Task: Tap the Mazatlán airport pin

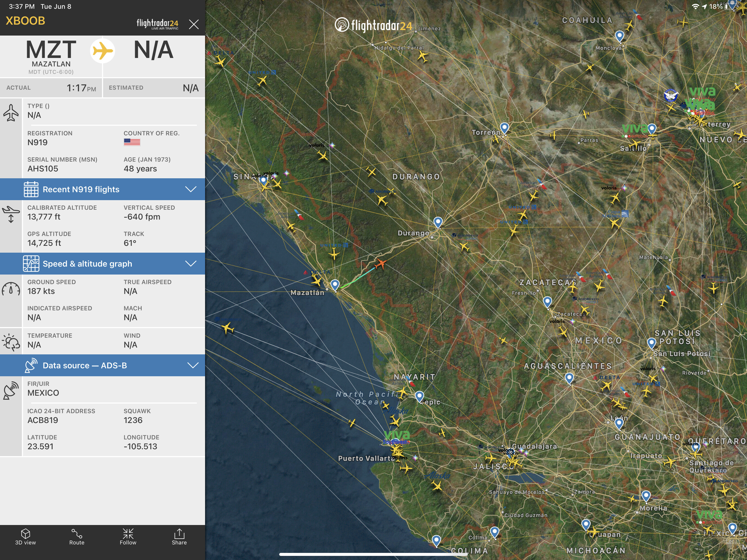Action: click(335, 285)
